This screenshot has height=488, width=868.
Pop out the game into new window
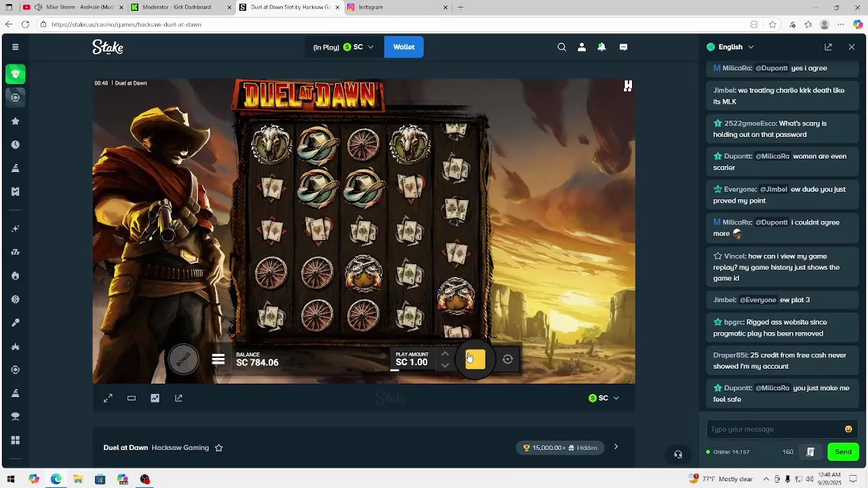click(178, 398)
